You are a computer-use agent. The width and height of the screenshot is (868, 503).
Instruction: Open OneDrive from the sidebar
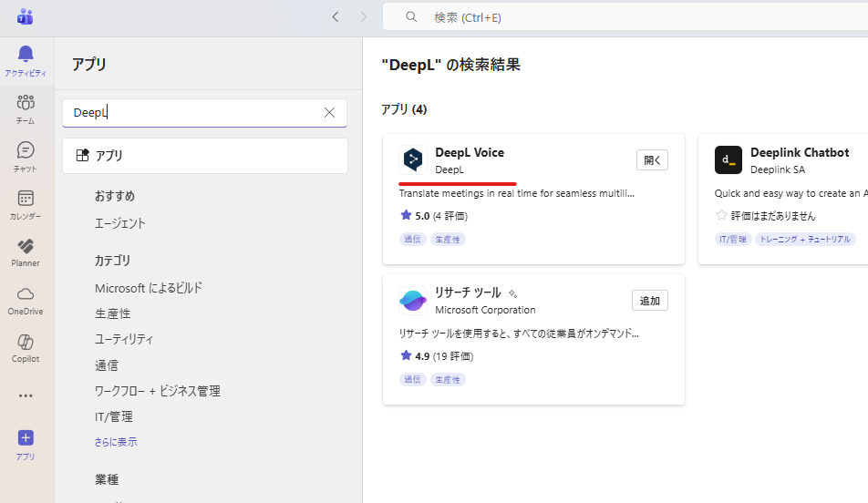(x=26, y=299)
